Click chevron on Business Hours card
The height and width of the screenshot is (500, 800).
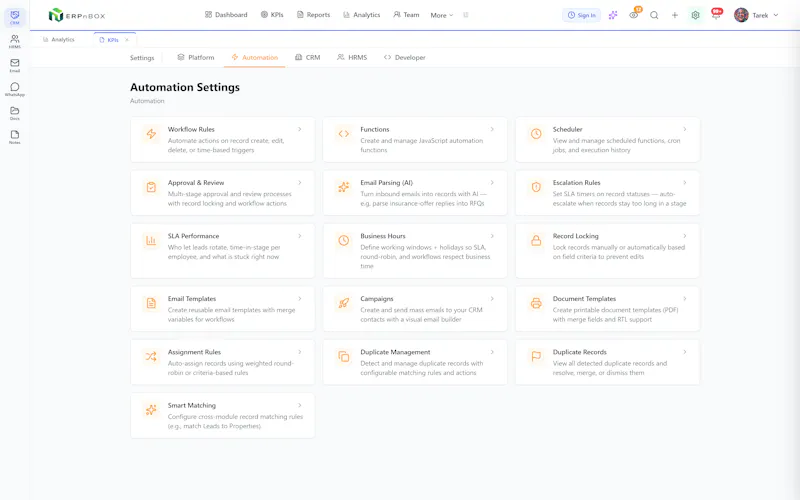pos(492,236)
